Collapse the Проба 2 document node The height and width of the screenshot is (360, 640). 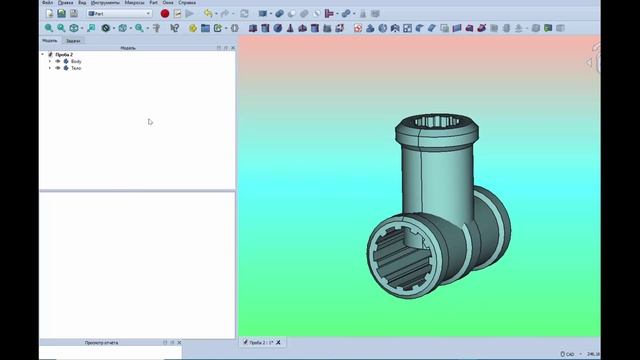pyautogui.click(x=42, y=54)
